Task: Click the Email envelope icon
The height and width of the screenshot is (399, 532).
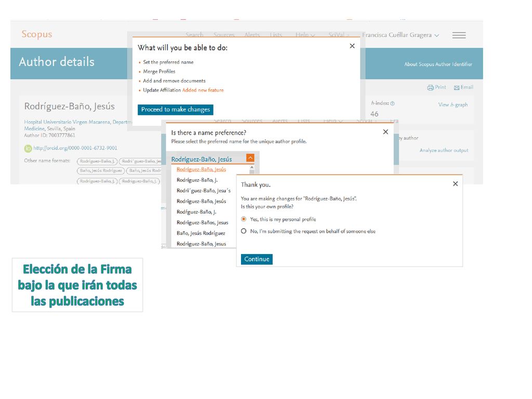Action: coord(457,87)
